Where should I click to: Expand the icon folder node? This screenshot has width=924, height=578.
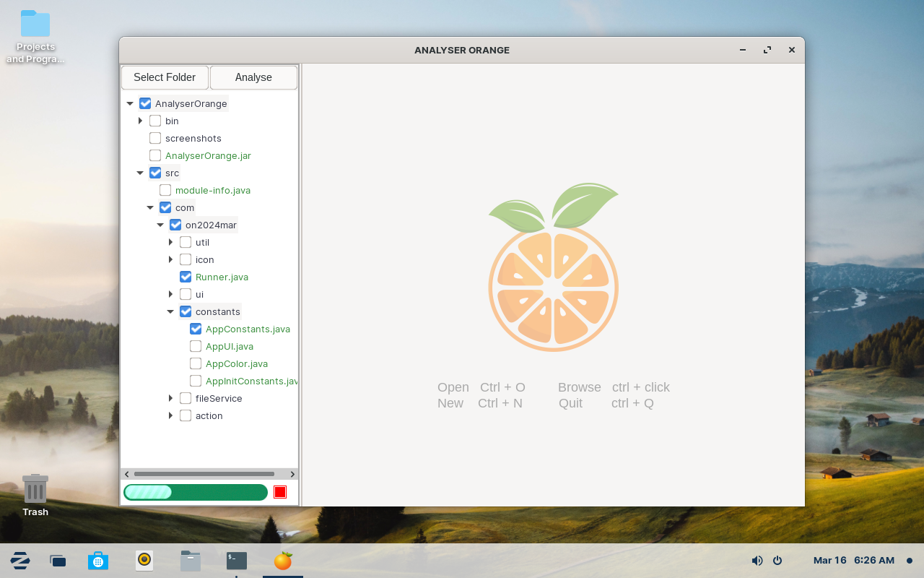(x=170, y=259)
